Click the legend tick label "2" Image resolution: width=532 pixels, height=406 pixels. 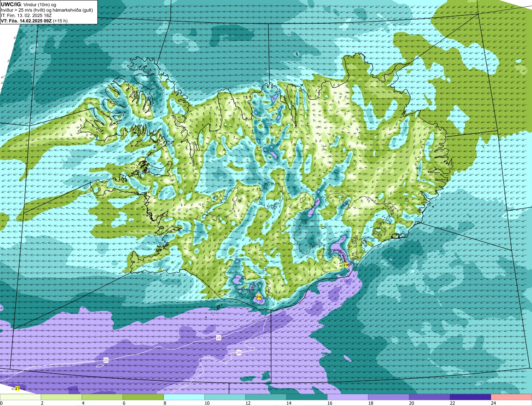pyautogui.click(x=42, y=403)
